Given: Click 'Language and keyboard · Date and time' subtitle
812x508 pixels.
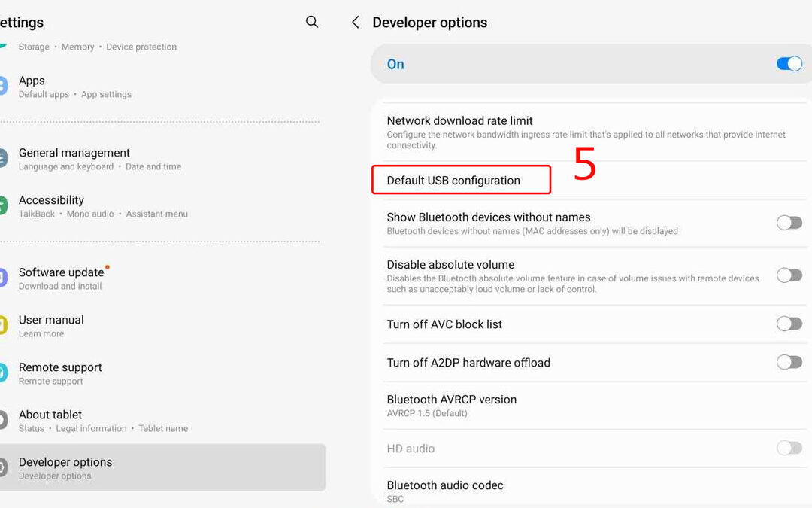Looking at the screenshot, I should click(x=100, y=167).
